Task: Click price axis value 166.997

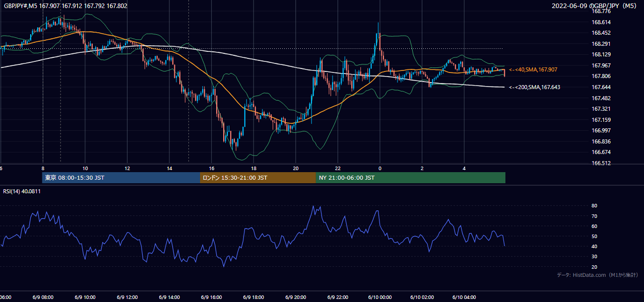Action: pos(601,130)
